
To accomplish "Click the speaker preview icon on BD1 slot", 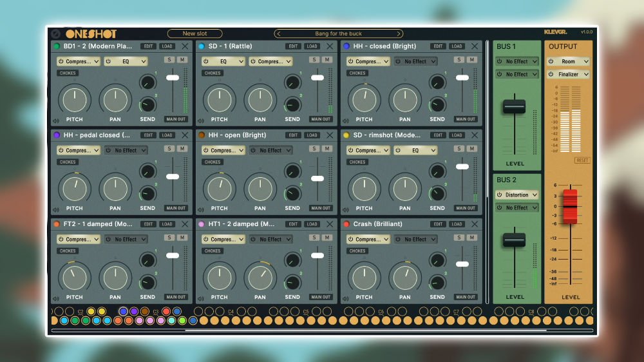I will pos(56,121).
